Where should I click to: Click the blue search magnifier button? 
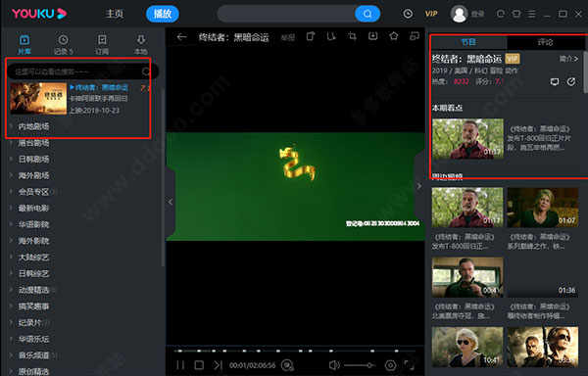367,14
